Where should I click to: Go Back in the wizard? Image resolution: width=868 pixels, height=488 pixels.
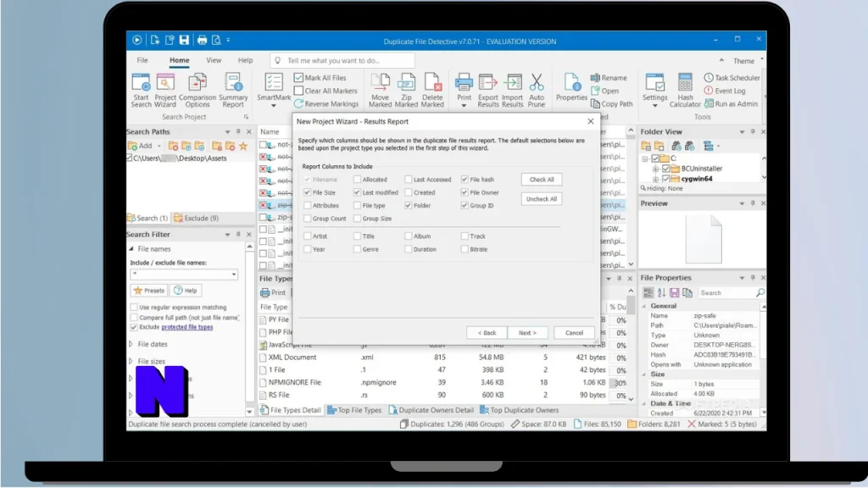point(487,332)
